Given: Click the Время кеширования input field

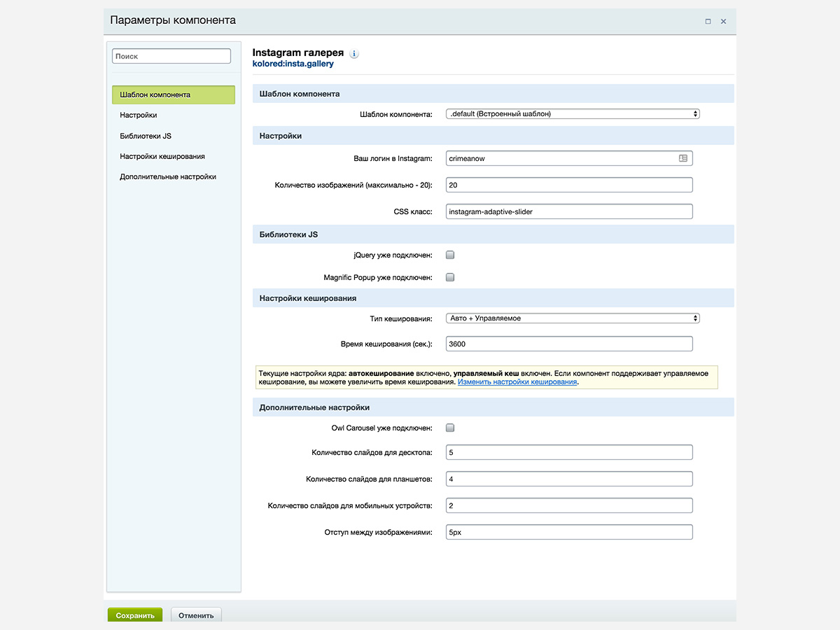Looking at the screenshot, I should [x=568, y=344].
